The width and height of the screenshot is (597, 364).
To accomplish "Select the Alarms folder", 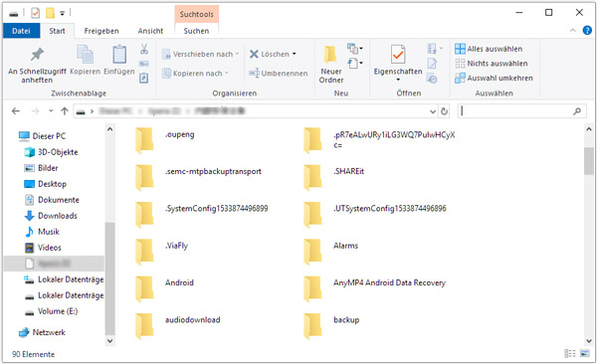I will tap(331, 252).
